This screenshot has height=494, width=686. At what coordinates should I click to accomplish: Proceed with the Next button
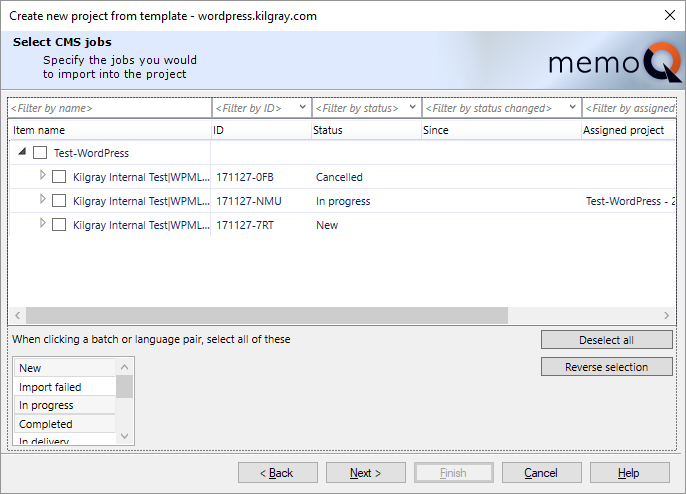pos(366,473)
